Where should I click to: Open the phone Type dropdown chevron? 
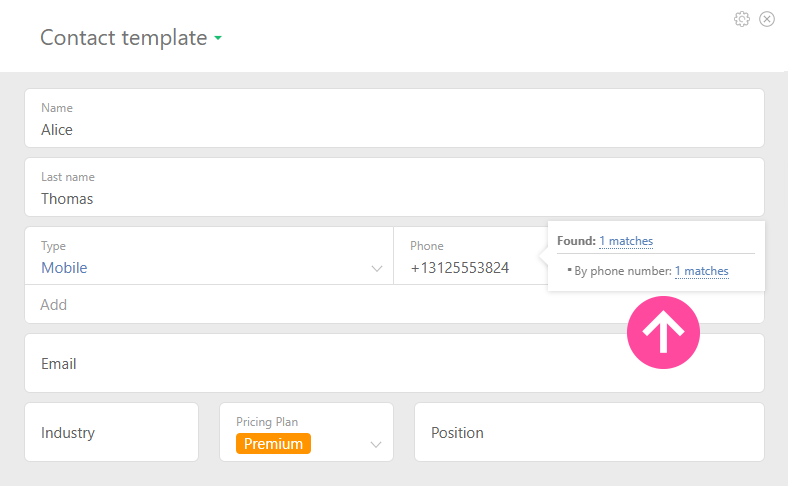(377, 268)
